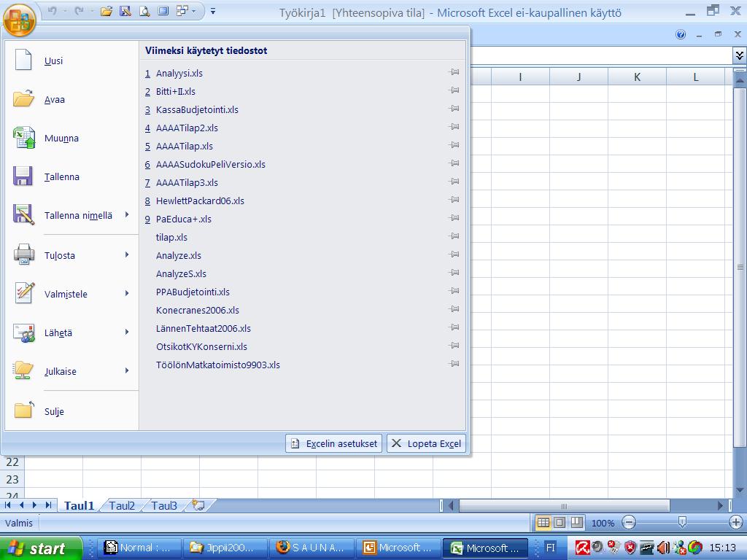This screenshot has width=747, height=560.
Task: Choose Avaa to open a file
Action: 71,99
